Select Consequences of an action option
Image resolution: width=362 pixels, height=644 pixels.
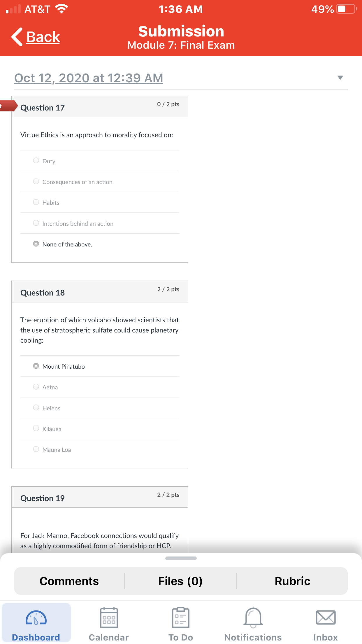click(100, 182)
